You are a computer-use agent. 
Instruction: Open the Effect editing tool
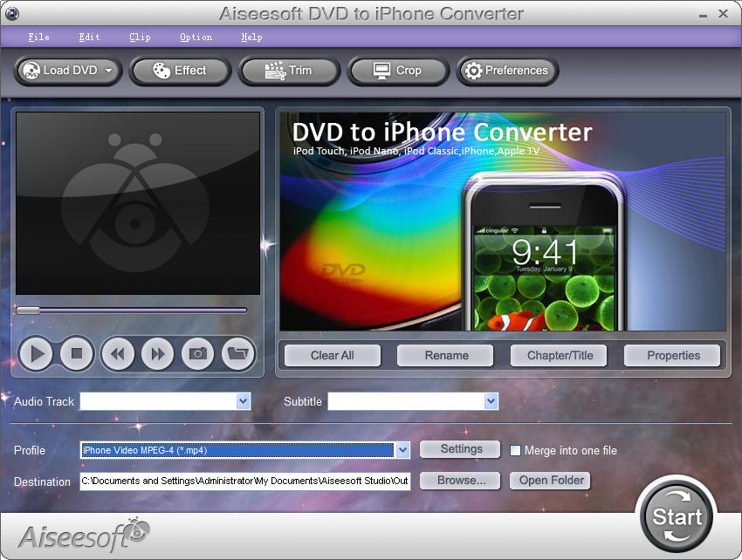(x=180, y=71)
